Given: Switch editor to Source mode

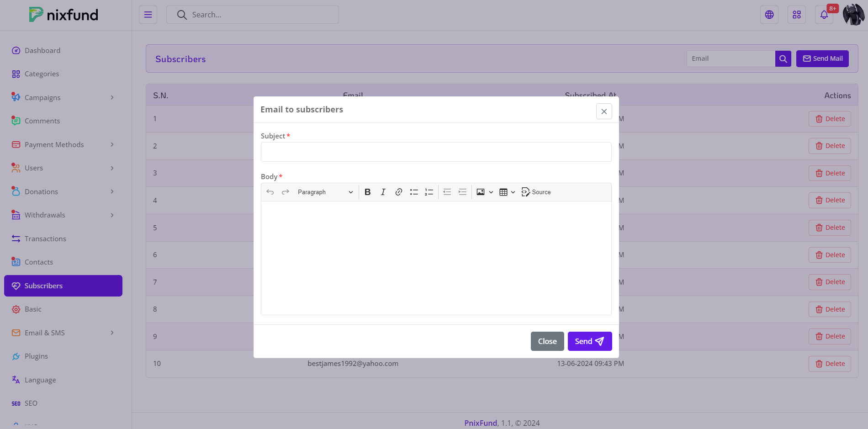Looking at the screenshot, I should coord(536,192).
